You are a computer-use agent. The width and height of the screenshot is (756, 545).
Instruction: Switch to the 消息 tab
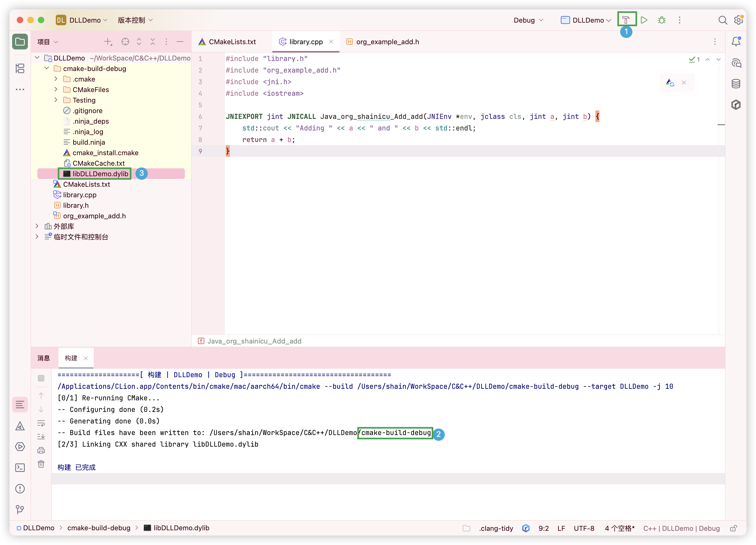(x=44, y=358)
